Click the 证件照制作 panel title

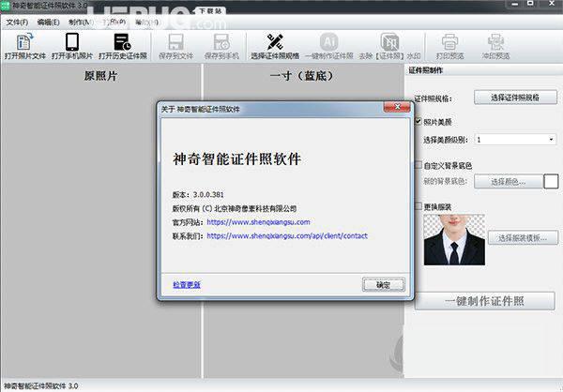click(425, 70)
